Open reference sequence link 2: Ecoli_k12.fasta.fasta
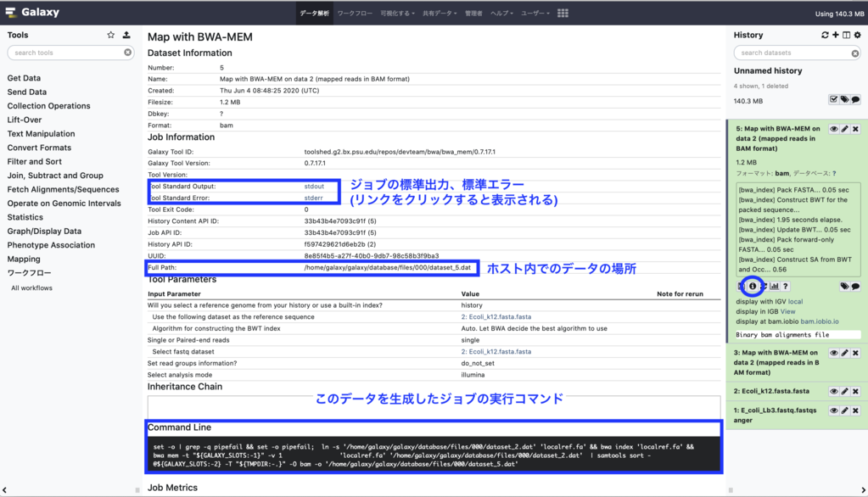This screenshot has height=497, width=868. [x=496, y=316]
